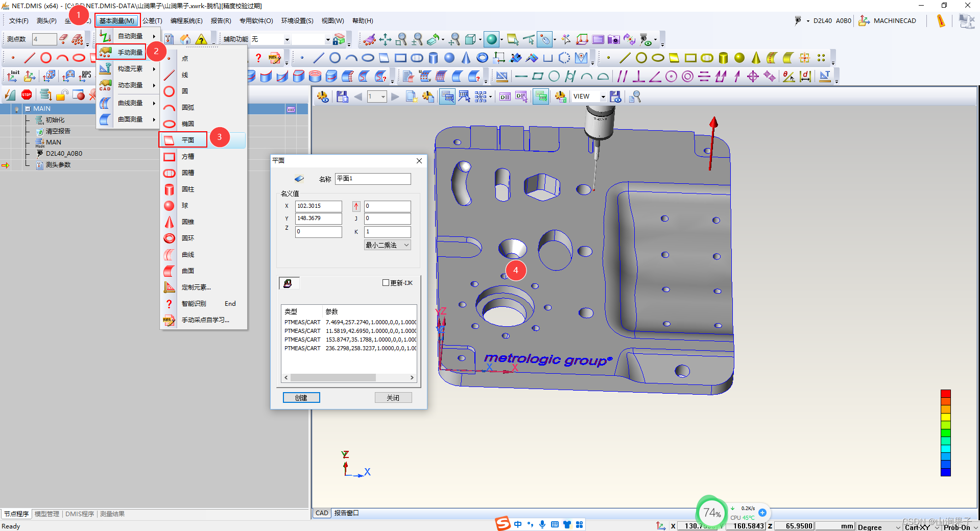This screenshot has height=531, width=980.
Task: Click the microphone icon on the IME bar
Action: (542, 524)
